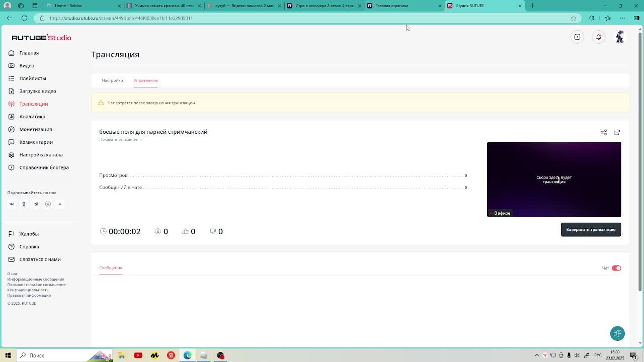The height and width of the screenshot is (362, 644).
Task: Open Связаться с нами
Action: click(34, 259)
